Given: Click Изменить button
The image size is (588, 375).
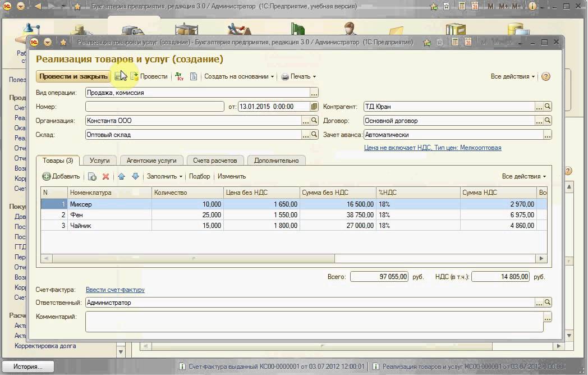Looking at the screenshot, I should pyautogui.click(x=232, y=176).
